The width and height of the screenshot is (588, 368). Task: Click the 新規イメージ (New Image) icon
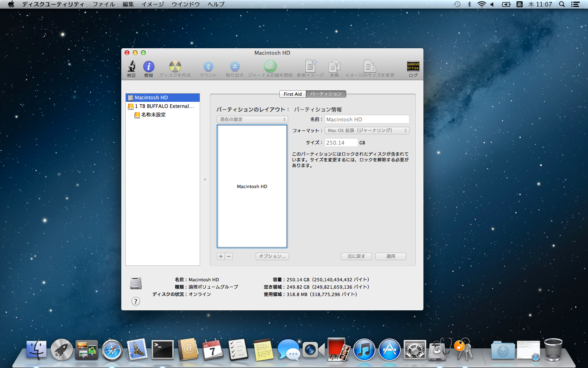point(310,67)
